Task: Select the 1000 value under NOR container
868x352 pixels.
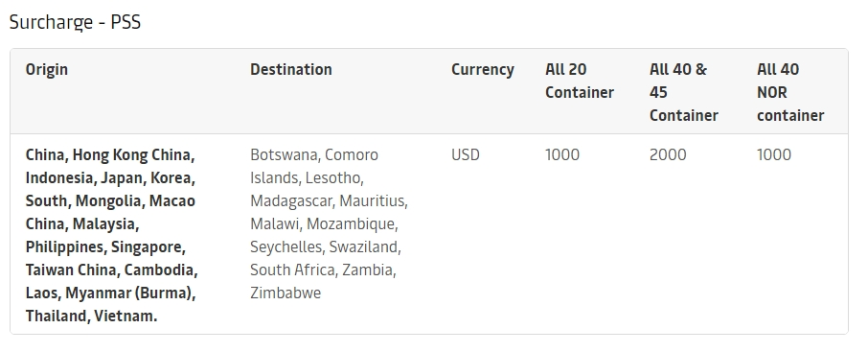Action: pyautogui.click(x=774, y=154)
